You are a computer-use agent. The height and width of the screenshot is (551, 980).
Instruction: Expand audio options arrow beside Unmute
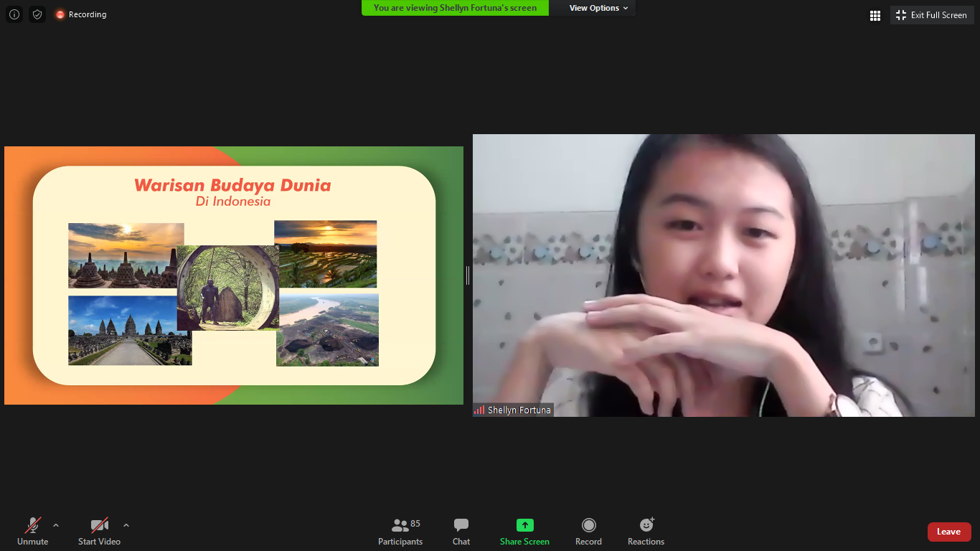coord(56,525)
